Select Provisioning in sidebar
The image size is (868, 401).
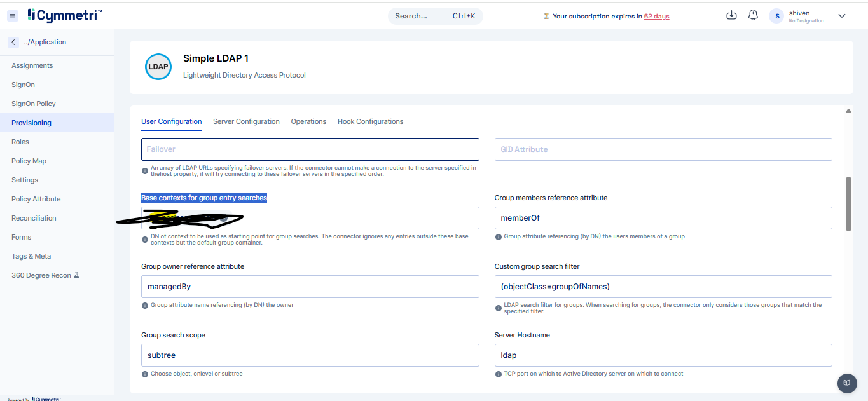pos(57,123)
